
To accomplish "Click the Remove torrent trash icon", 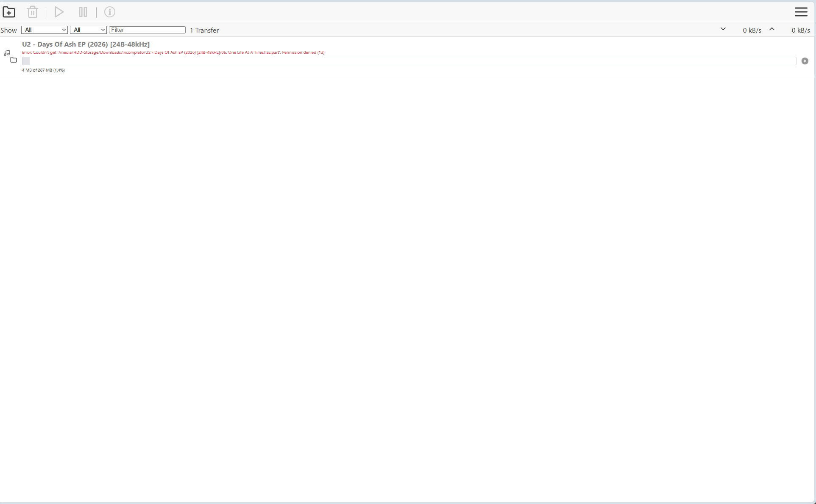I will pos(33,12).
